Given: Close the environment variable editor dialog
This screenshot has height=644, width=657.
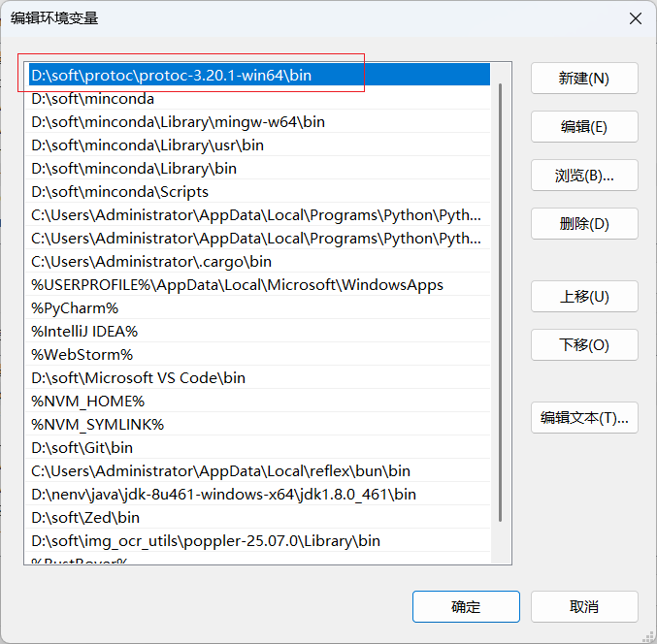Looking at the screenshot, I should click(636, 18).
